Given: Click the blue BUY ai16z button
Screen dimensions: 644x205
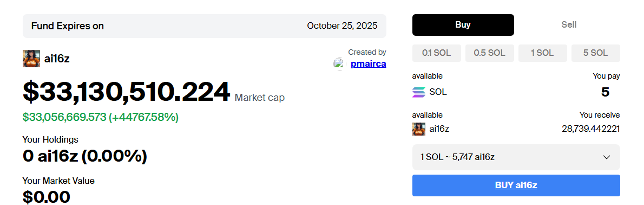Looking at the screenshot, I should click(x=516, y=185).
